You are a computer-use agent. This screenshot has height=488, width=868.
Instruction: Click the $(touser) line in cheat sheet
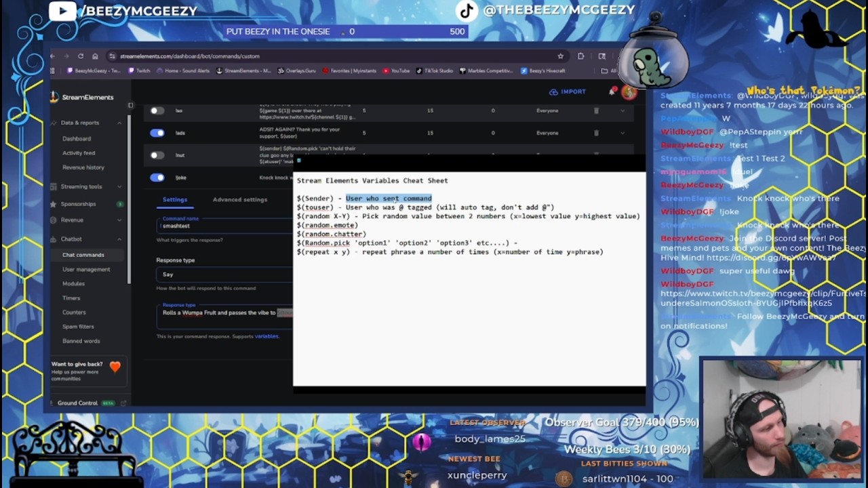point(426,207)
